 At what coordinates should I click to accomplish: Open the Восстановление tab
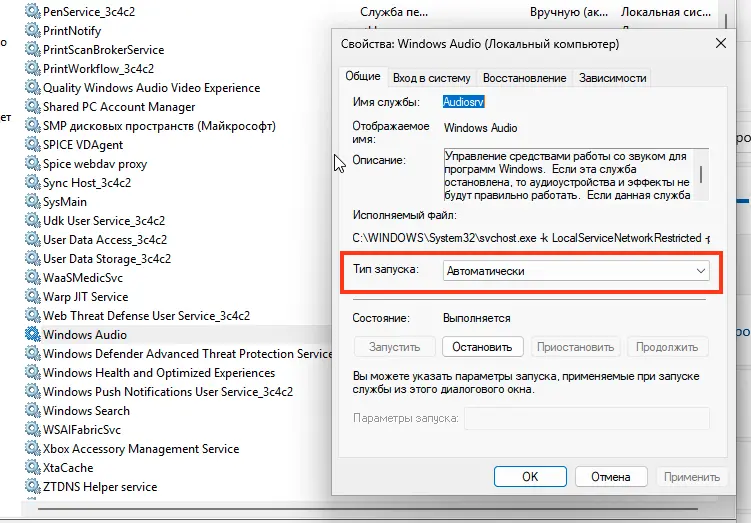(x=524, y=78)
